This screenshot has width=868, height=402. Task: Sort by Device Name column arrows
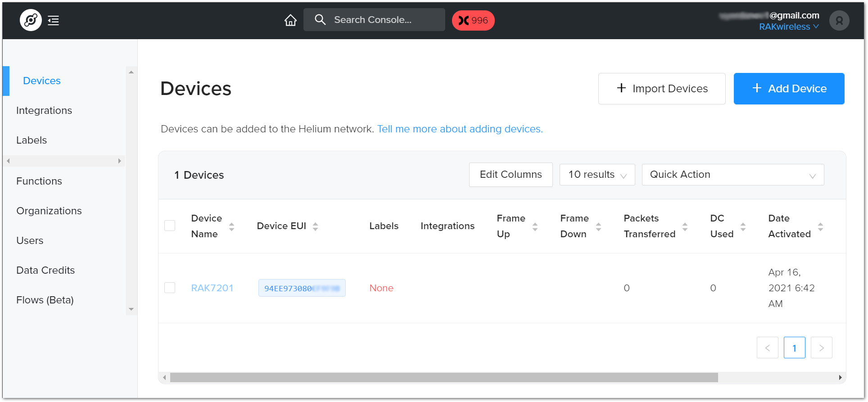pos(231,226)
